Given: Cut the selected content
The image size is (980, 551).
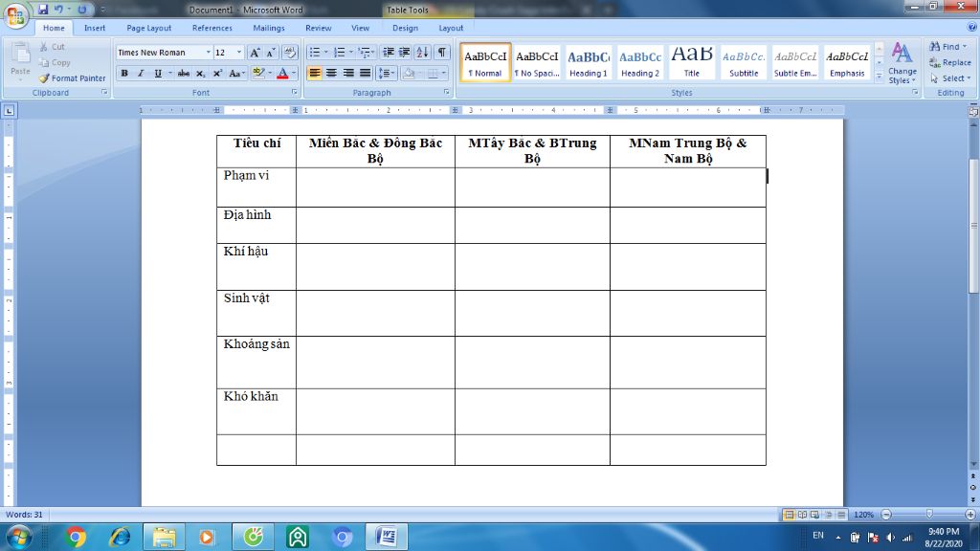Looking at the screenshot, I should (x=53, y=47).
